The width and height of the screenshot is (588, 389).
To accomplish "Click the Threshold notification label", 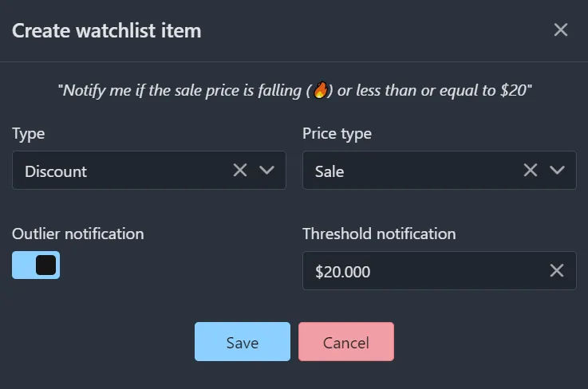I will pos(379,234).
